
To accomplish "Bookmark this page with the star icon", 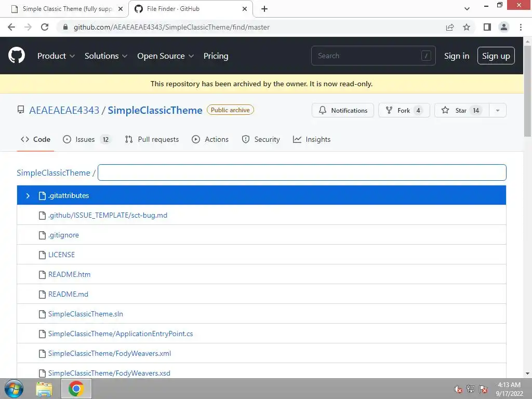I will (x=467, y=27).
